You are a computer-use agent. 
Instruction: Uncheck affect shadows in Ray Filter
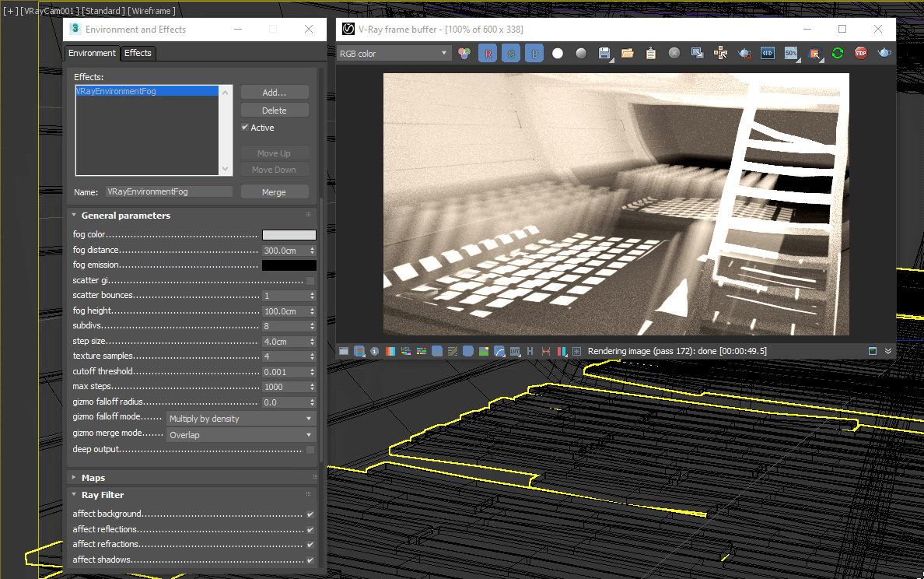click(x=310, y=559)
